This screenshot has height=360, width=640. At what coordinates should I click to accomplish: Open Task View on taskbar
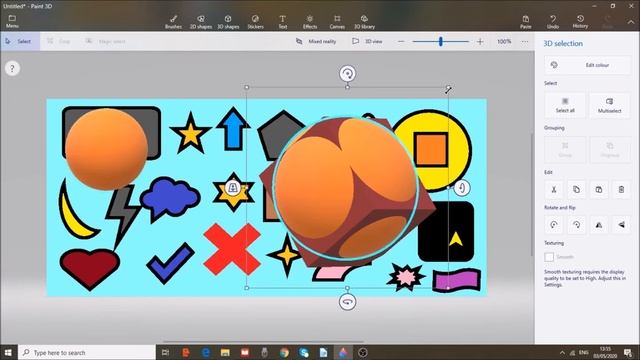pos(165,352)
